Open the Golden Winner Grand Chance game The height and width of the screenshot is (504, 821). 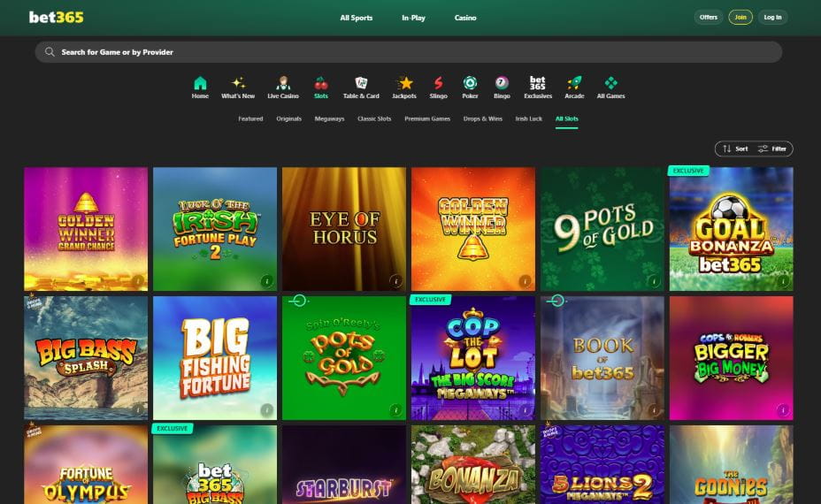(86, 229)
